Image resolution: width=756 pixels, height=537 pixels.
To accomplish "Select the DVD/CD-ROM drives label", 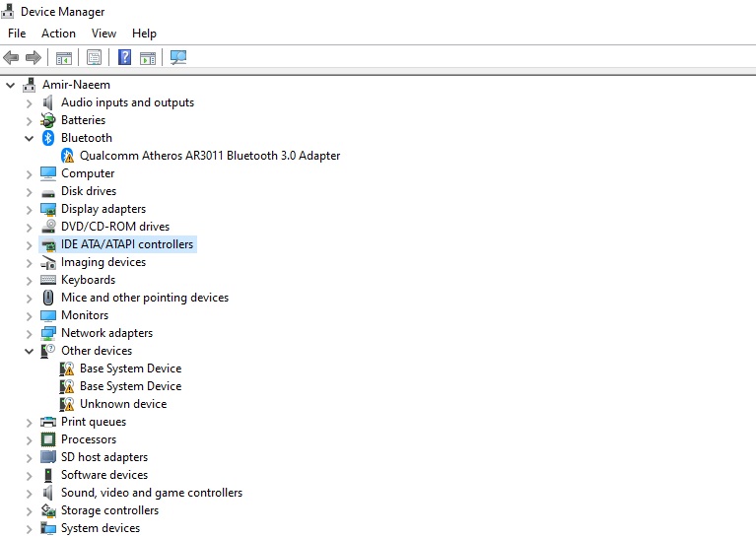I will (x=115, y=227).
